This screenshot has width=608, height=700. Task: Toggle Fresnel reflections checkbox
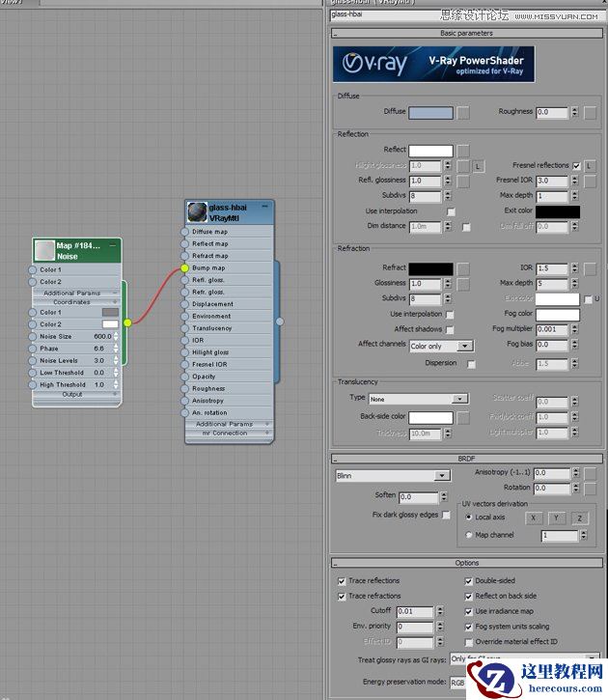click(576, 166)
